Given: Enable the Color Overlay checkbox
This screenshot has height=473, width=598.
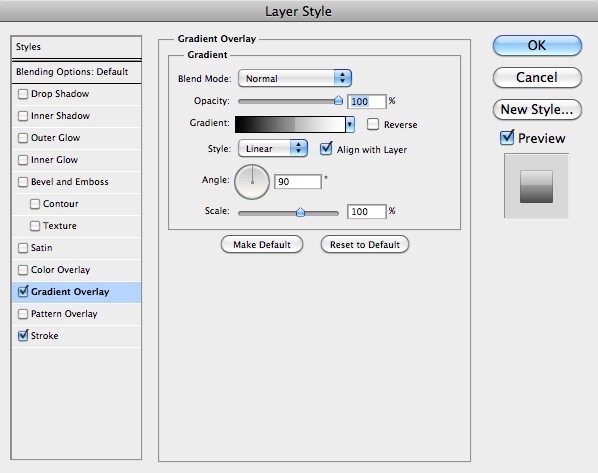Looking at the screenshot, I should (23, 270).
